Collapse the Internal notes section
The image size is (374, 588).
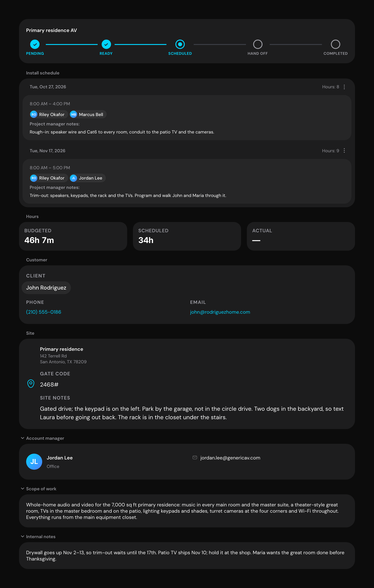22,537
